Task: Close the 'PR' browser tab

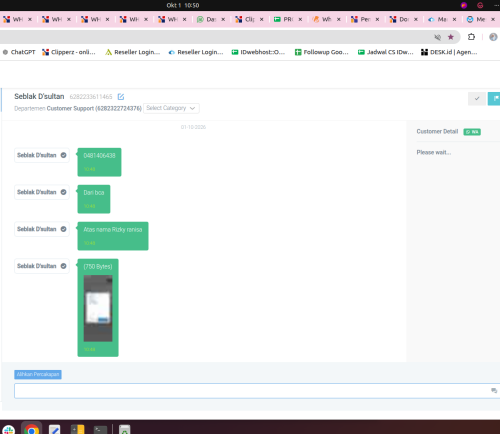Action: (x=300, y=19)
